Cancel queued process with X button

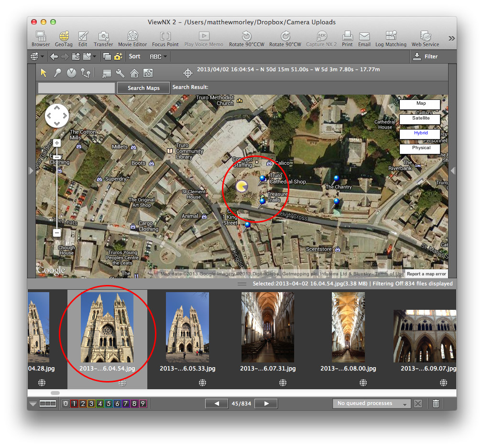click(x=418, y=403)
